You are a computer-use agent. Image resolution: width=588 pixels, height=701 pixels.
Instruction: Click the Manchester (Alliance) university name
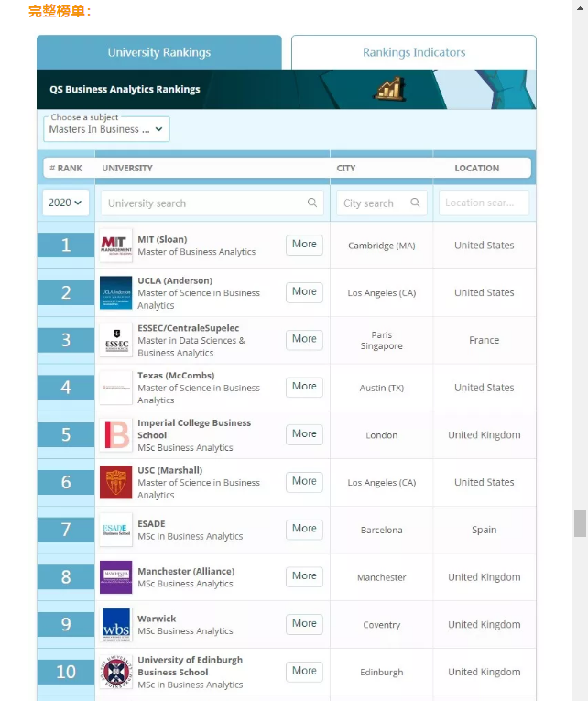coord(186,572)
